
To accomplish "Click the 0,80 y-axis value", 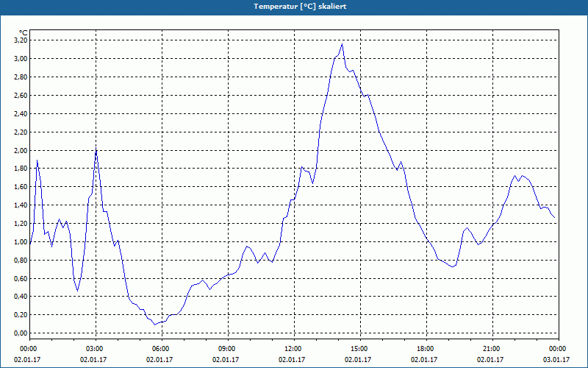I will pos(21,261).
